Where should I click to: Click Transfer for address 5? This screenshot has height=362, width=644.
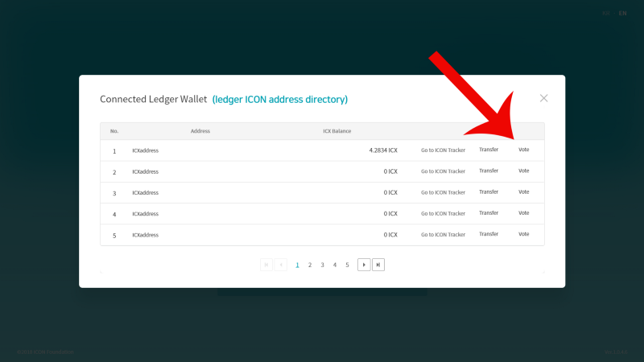click(x=489, y=234)
